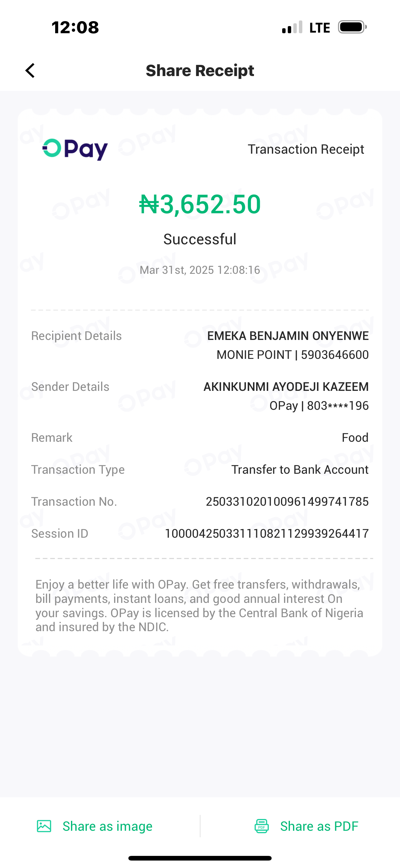Tap the picture icon beside Share as image
This screenshot has width=400, height=868.
pos(44,826)
